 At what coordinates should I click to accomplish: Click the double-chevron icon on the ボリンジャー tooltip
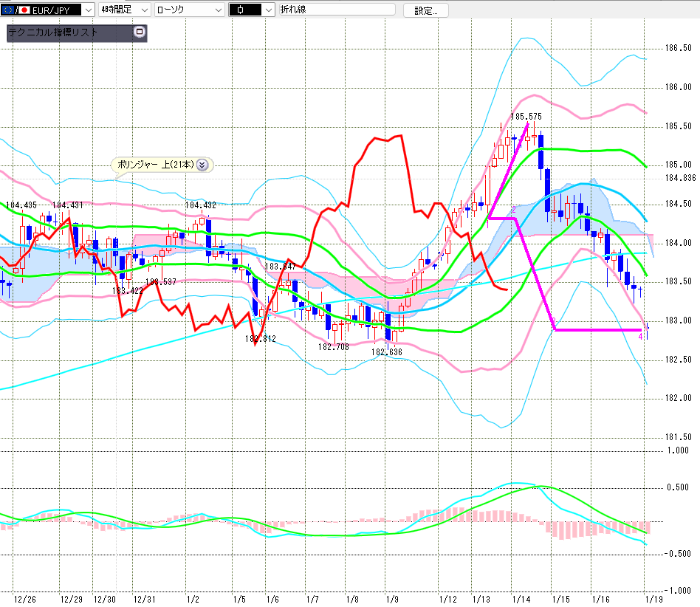[202, 165]
